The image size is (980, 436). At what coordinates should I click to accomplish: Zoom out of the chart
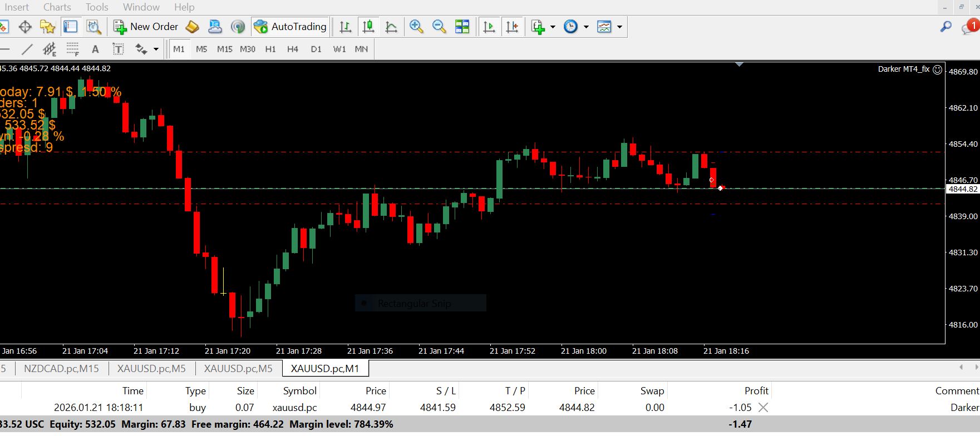pos(439,27)
